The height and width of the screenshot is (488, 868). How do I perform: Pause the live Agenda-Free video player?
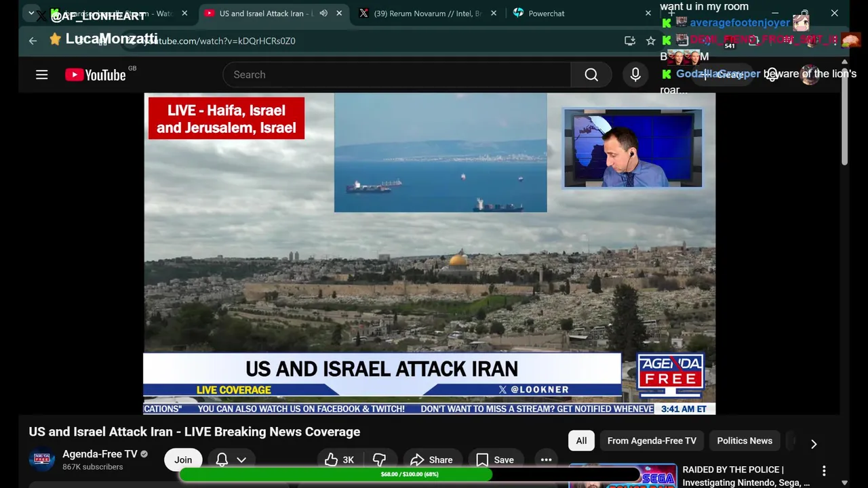tap(429, 253)
